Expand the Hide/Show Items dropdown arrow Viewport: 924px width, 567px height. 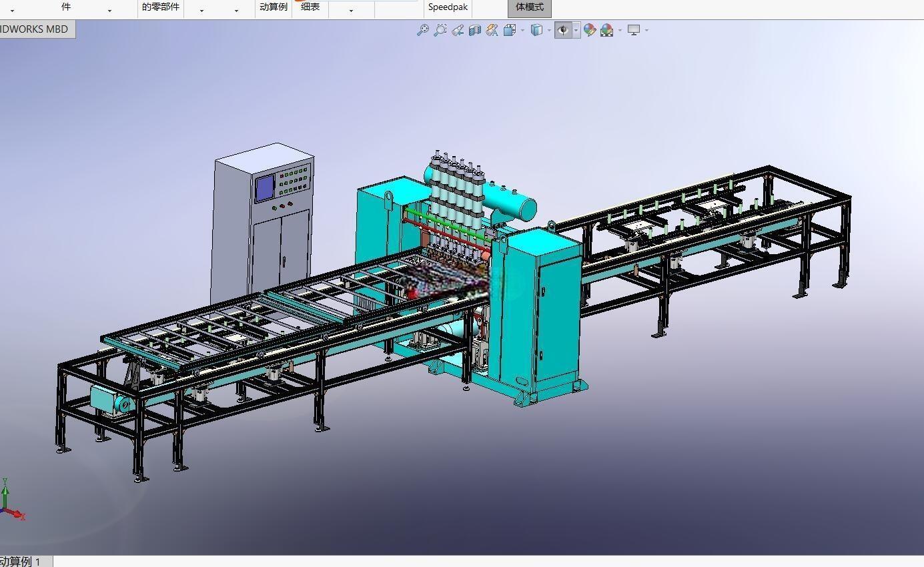coord(576,30)
